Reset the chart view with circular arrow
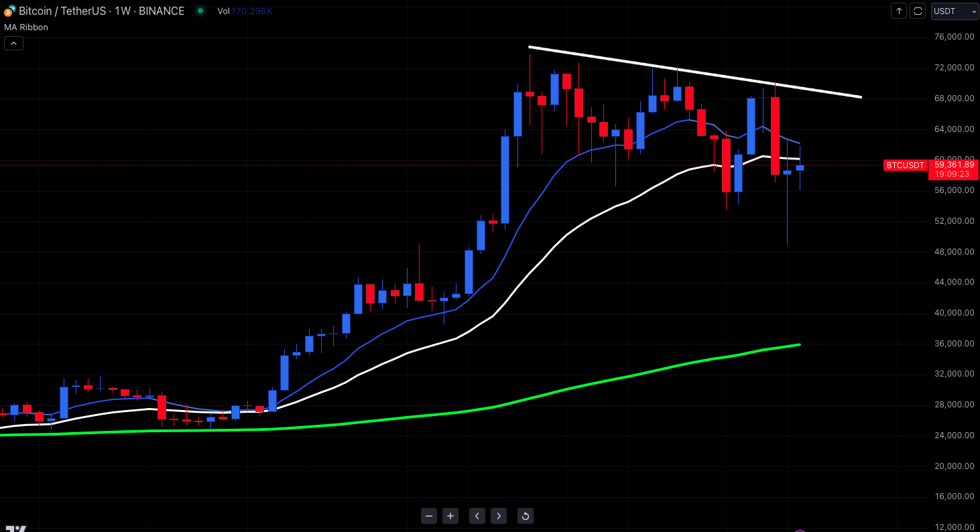 click(526, 516)
